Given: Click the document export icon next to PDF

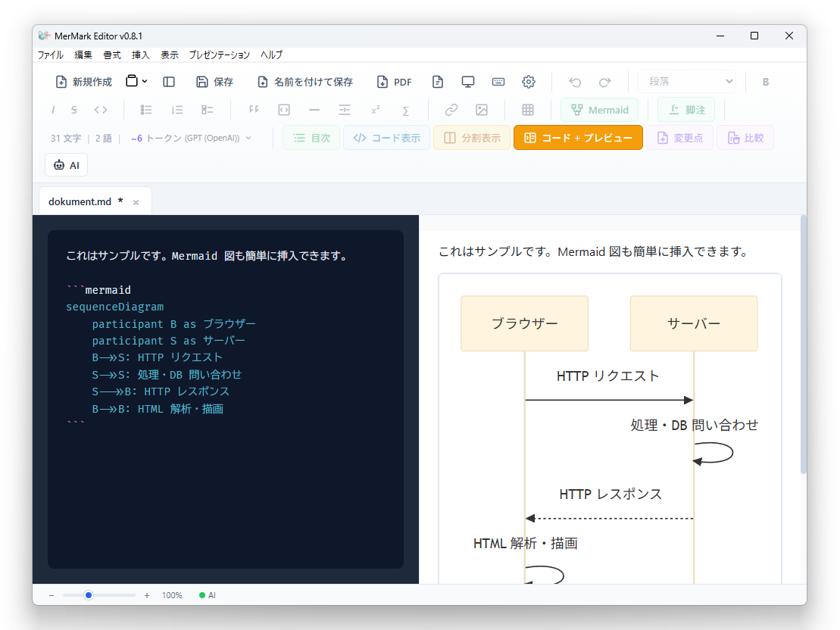Looking at the screenshot, I should pyautogui.click(x=438, y=82).
